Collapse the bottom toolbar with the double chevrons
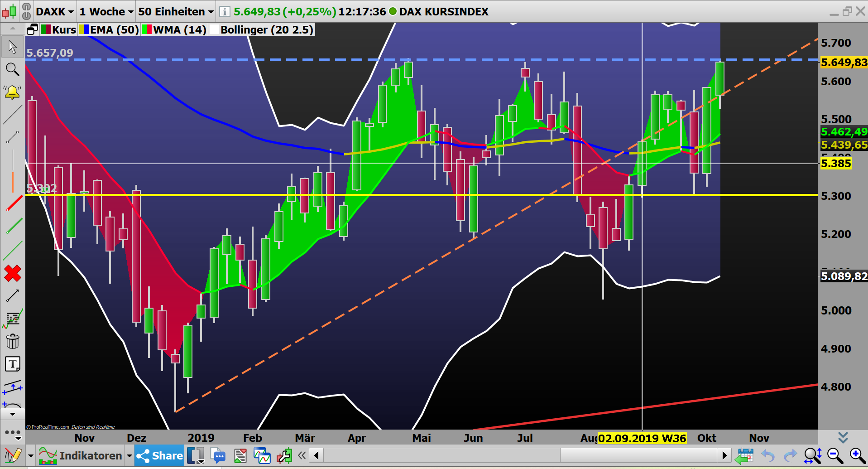 [302, 455]
